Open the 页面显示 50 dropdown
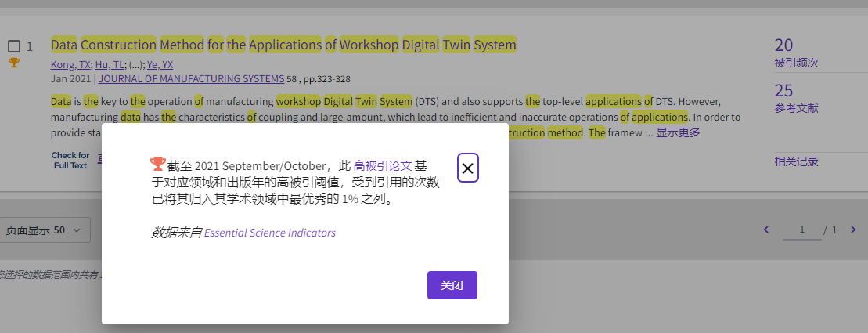This screenshot has height=333, width=868. 45,230
